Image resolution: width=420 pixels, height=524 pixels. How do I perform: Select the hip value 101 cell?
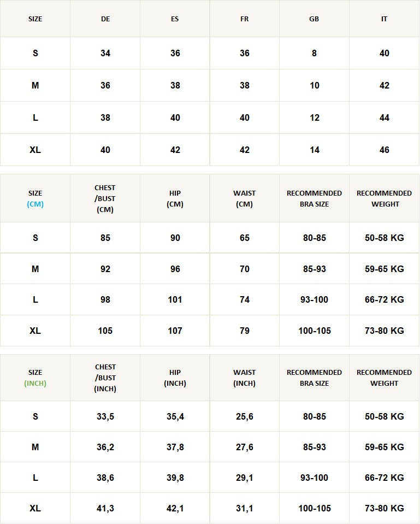tap(175, 299)
